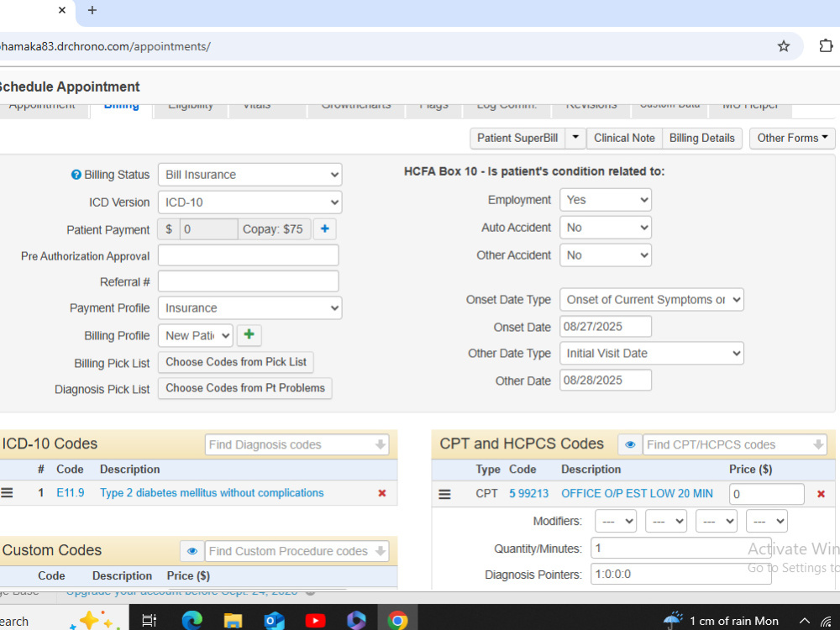The height and width of the screenshot is (630, 840).
Task: Remove the 99213 CPT code with red X
Action: 821,494
